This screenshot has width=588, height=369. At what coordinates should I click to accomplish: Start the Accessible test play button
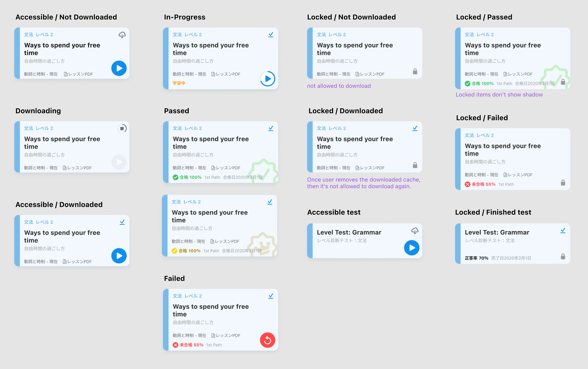(x=412, y=248)
